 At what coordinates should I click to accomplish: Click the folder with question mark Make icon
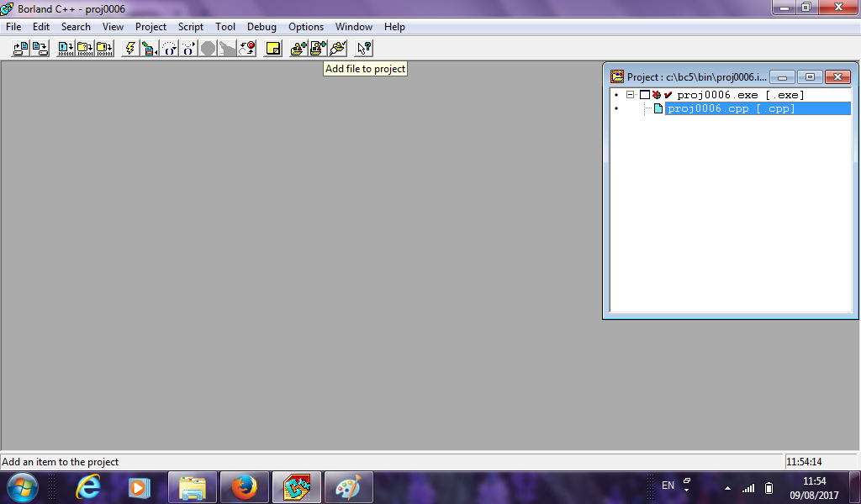[85, 48]
